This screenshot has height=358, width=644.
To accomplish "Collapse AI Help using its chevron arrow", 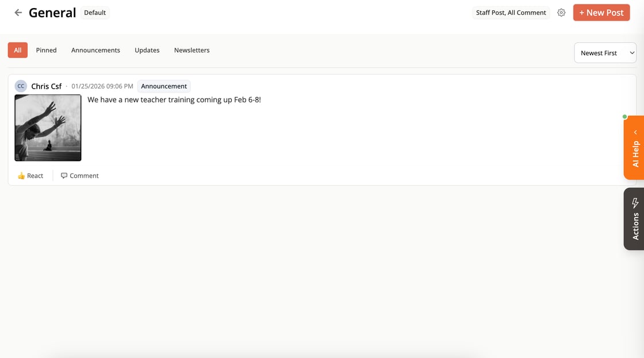I will coord(635,132).
